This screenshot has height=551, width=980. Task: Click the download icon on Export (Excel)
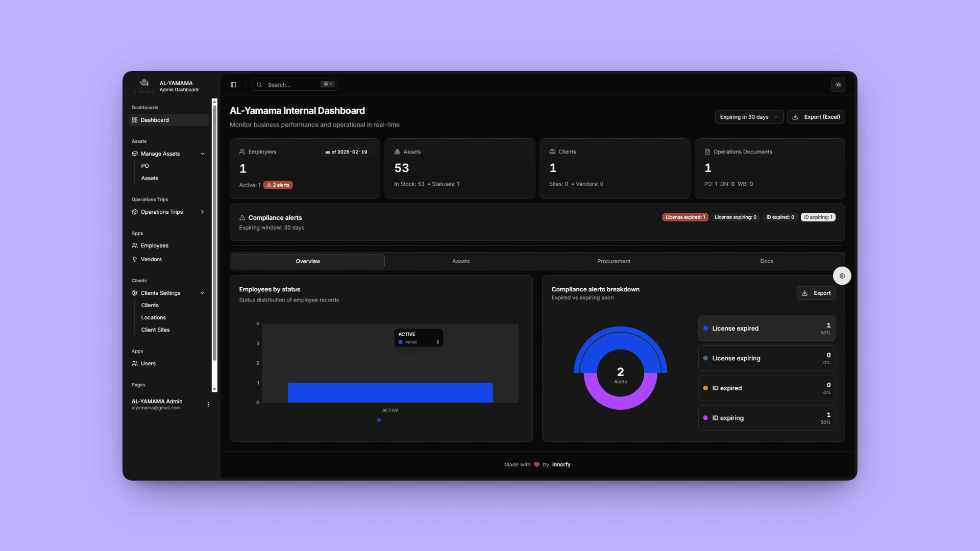pyautogui.click(x=795, y=117)
